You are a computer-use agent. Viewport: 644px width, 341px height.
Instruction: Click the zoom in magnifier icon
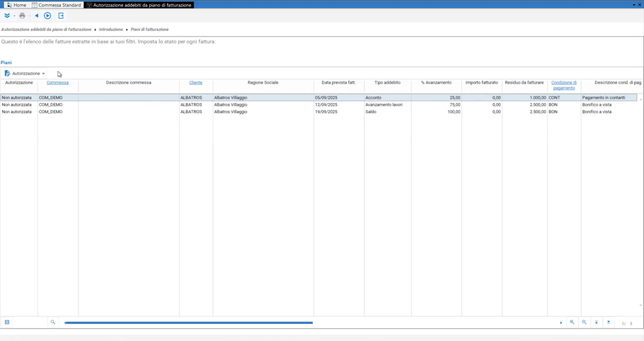point(572,322)
